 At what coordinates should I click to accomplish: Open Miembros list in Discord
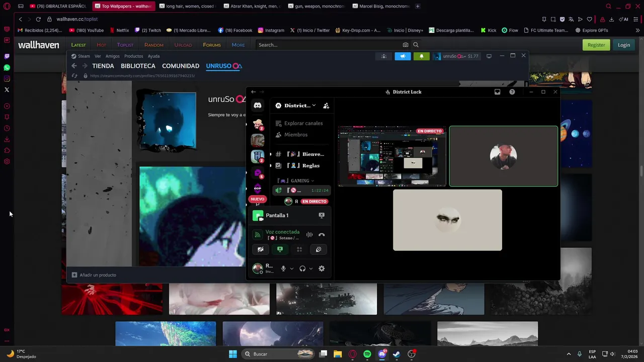(x=292, y=135)
